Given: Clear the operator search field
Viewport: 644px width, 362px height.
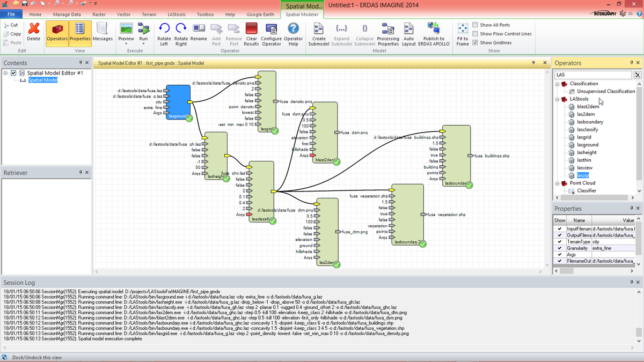Looking at the screenshot, I should coord(638,75).
